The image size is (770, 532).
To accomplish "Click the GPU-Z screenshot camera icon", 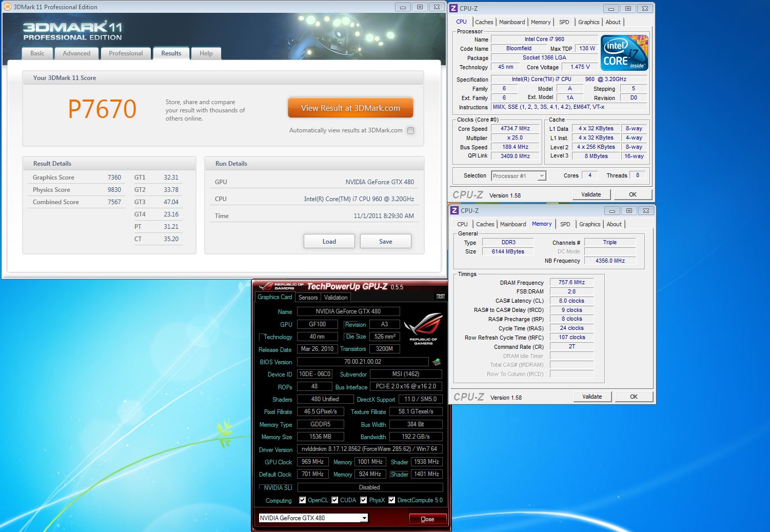I will pos(440,297).
